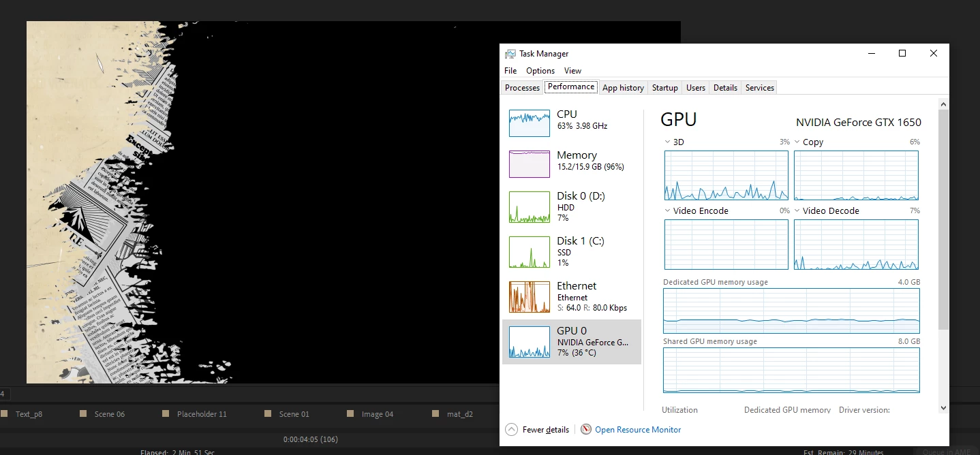Click the GPU 0 7% (36 °C) text

pyautogui.click(x=577, y=353)
